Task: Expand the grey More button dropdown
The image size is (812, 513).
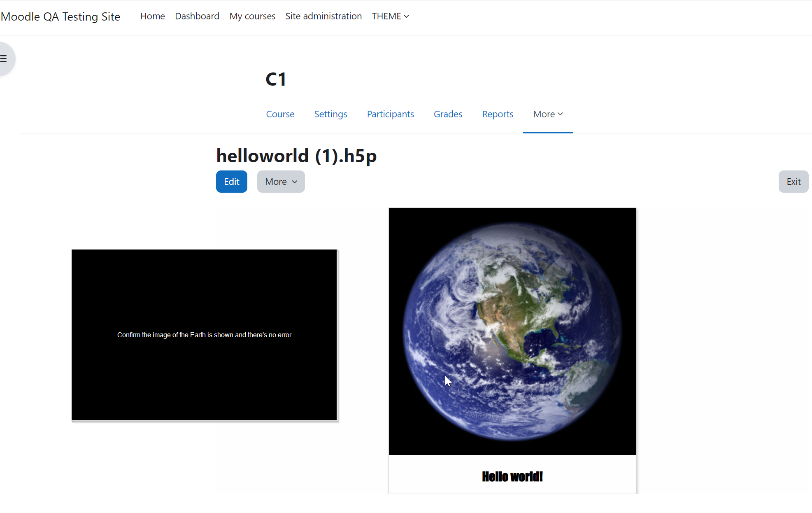Action: [281, 182]
